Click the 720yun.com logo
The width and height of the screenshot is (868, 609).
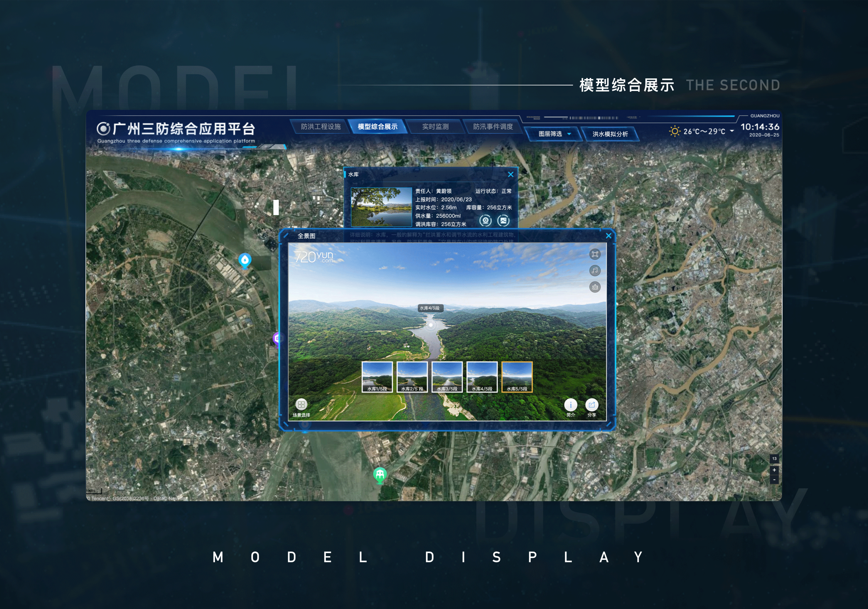314,257
